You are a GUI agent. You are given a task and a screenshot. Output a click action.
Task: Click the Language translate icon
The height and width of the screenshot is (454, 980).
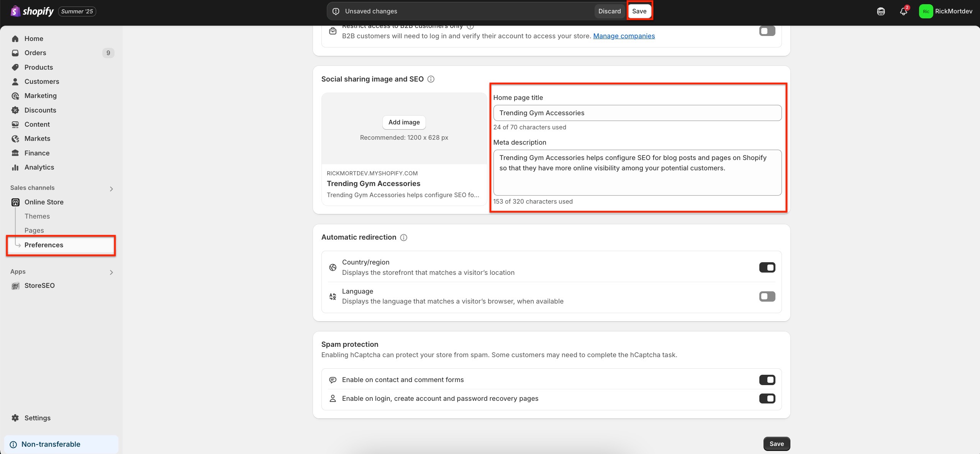pos(333,296)
